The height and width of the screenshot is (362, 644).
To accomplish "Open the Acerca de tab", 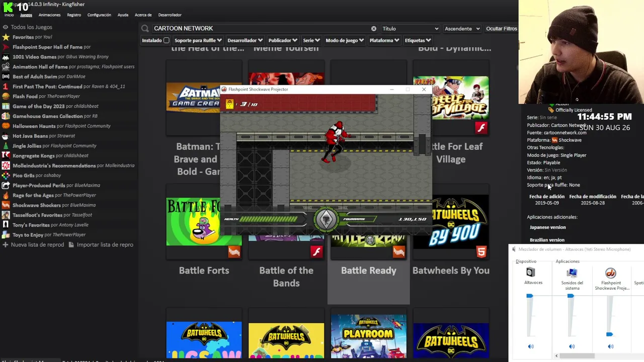I will (143, 15).
